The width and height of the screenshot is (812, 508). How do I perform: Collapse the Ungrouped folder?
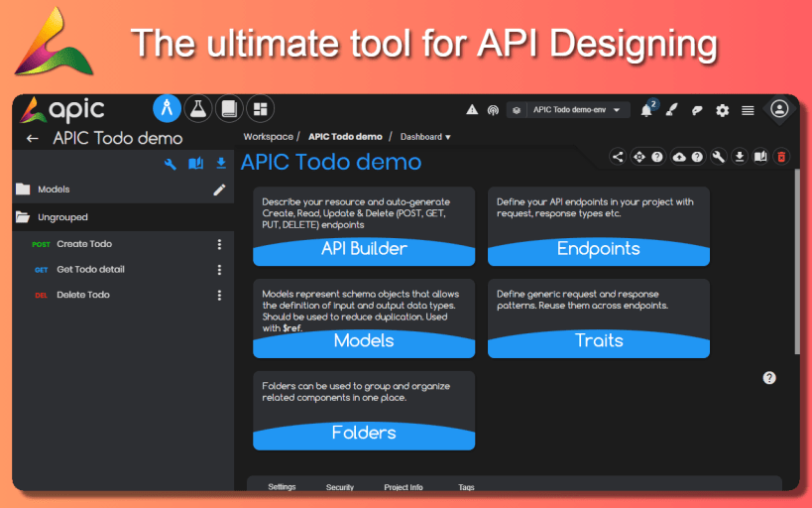[123, 217]
